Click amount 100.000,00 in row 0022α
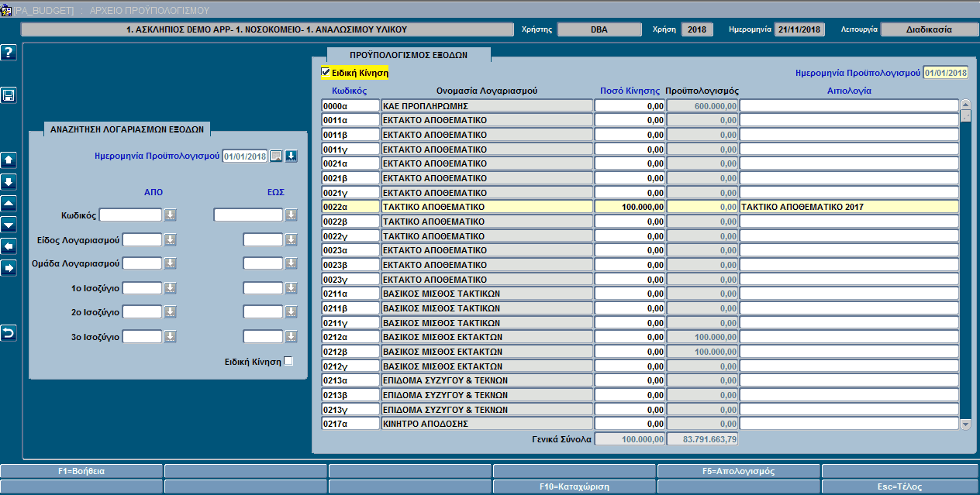 [630, 207]
